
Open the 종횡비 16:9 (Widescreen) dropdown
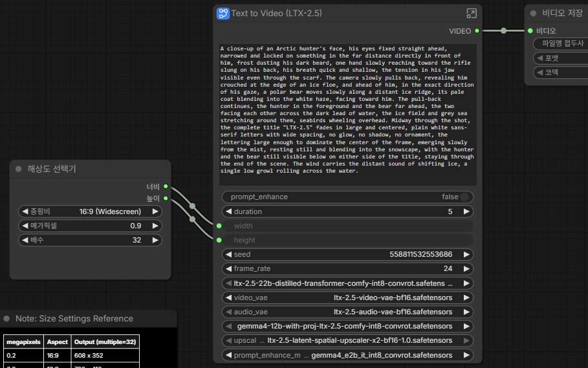click(x=90, y=211)
